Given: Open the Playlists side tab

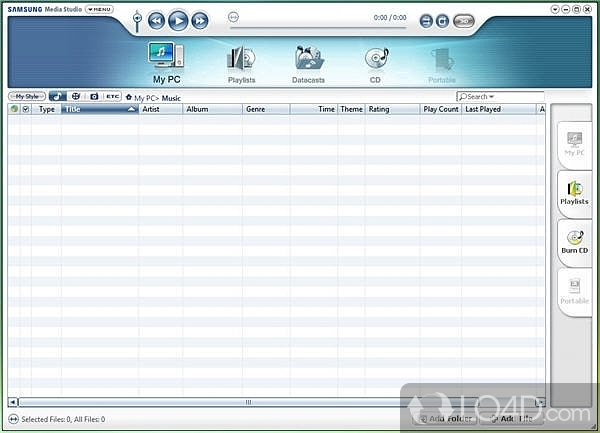Looking at the screenshot, I should coord(574,192).
